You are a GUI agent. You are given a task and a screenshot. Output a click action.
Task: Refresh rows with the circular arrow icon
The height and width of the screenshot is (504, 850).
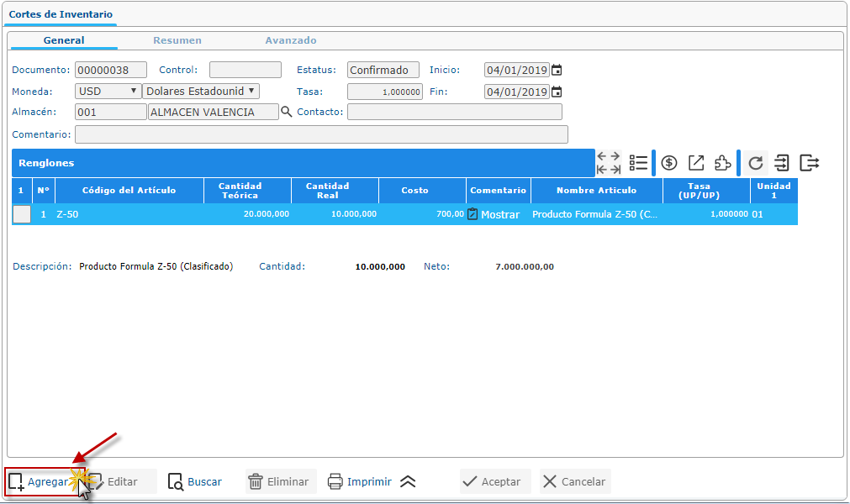click(x=756, y=163)
